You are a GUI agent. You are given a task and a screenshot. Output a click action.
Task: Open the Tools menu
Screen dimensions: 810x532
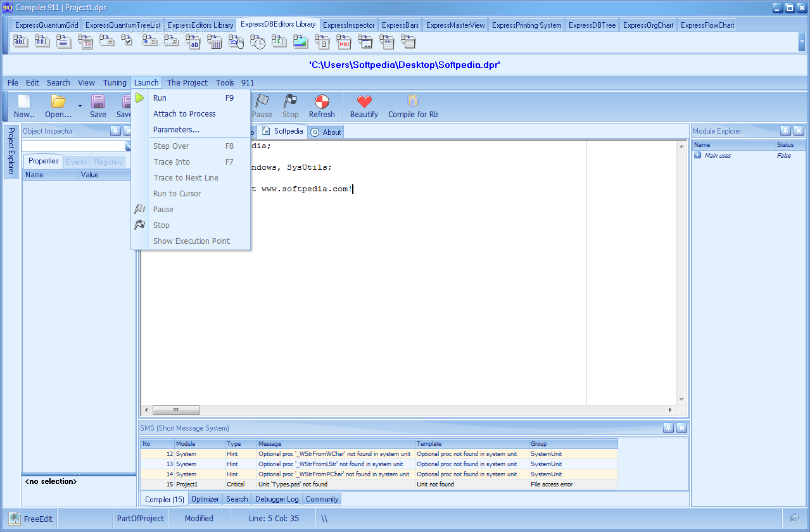(225, 82)
